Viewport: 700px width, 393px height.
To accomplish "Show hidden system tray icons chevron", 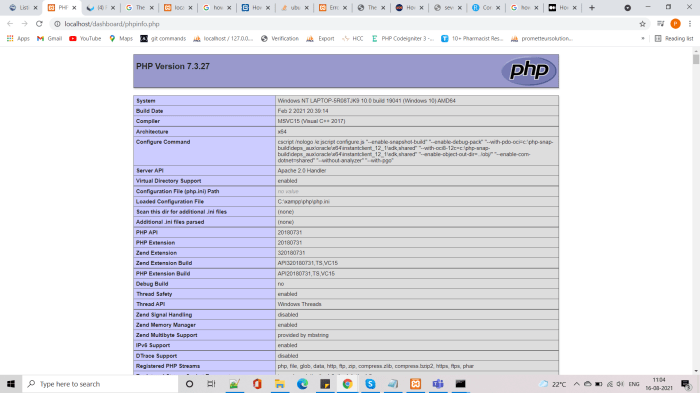I will [x=577, y=384].
